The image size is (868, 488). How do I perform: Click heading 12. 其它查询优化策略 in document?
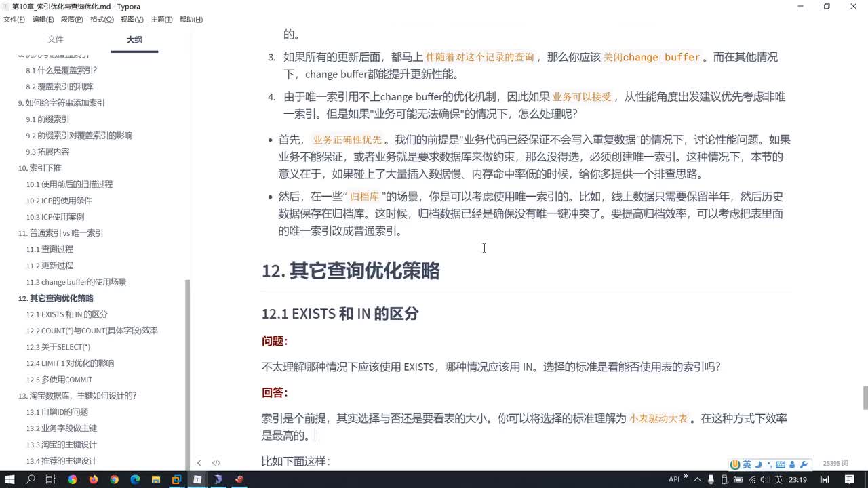coord(351,270)
